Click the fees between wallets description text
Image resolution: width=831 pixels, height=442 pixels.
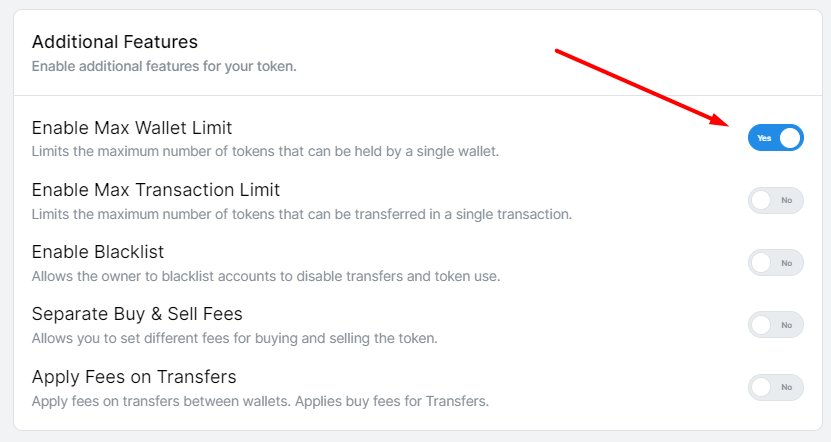pyautogui.click(x=260, y=401)
